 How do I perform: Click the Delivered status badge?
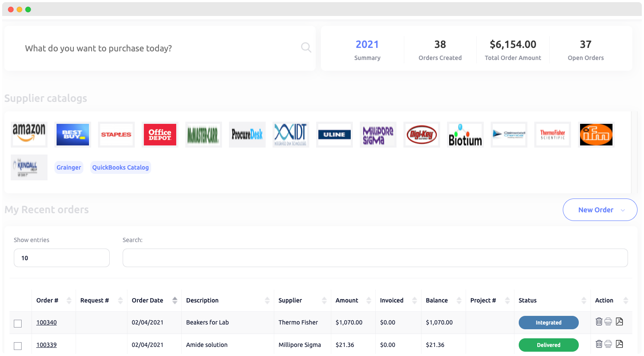click(549, 345)
